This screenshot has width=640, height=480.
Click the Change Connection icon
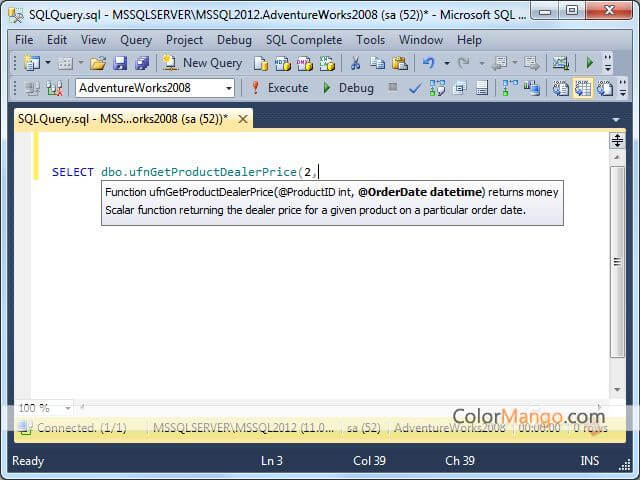[54, 88]
